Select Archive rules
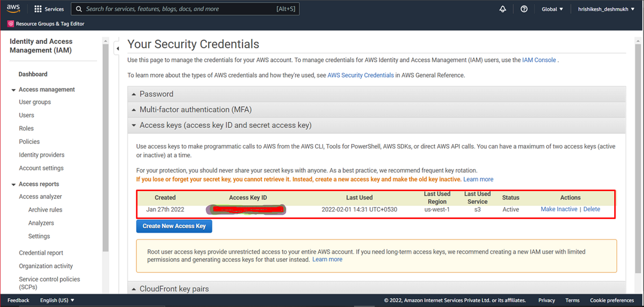This screenshot has height=307, width=644. tap(45, 210)
